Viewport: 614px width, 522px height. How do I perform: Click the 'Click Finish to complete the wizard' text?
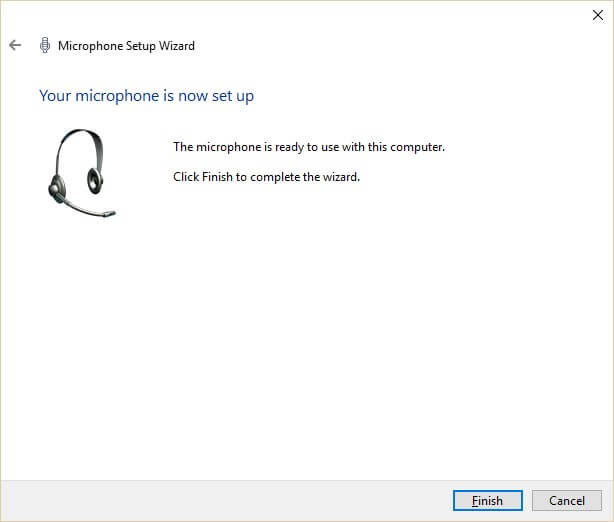pos(266,177)
